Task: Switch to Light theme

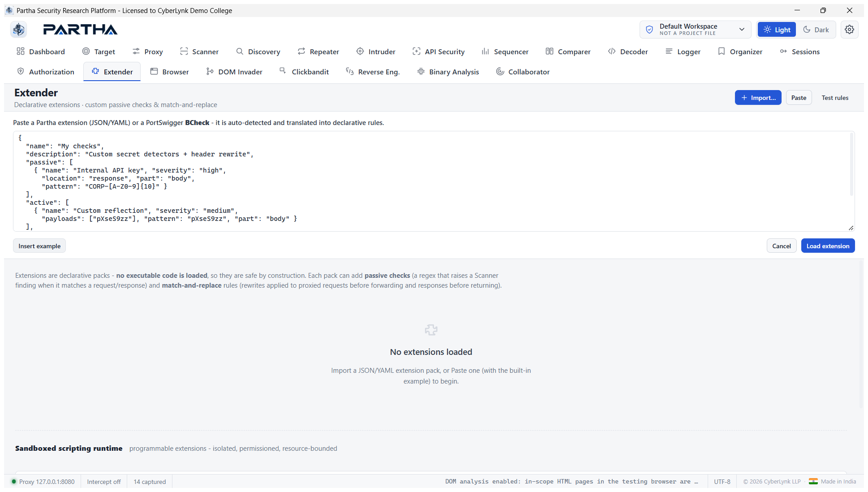Action: [x=777, y=30]
